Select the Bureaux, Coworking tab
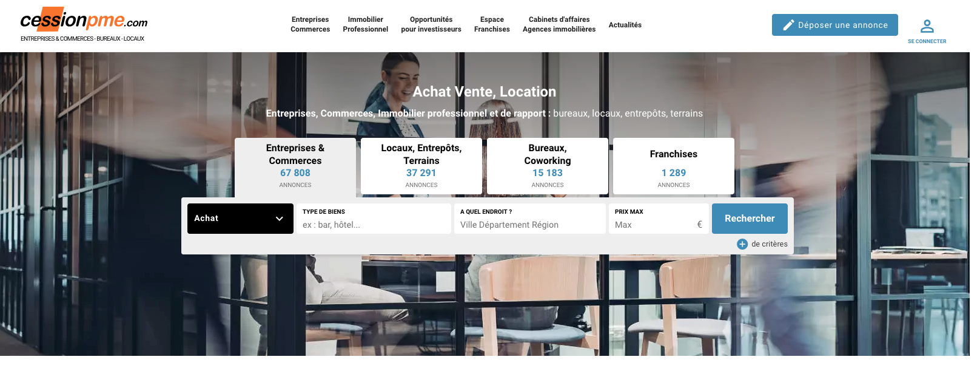 [x=548, y=166]
